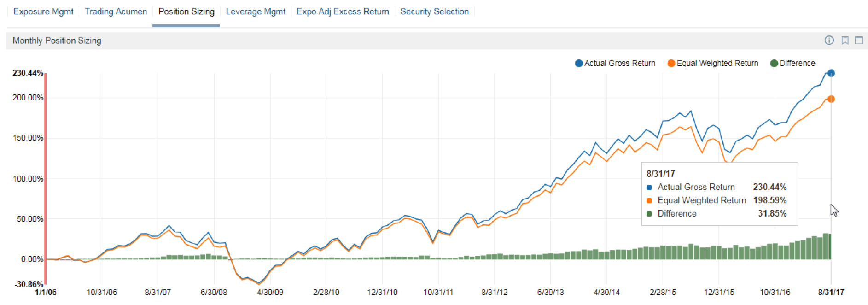This screenshot has width=868, height=305.
Task: Click the Monthly Position Sizing panel title
Action: point(57,41)
